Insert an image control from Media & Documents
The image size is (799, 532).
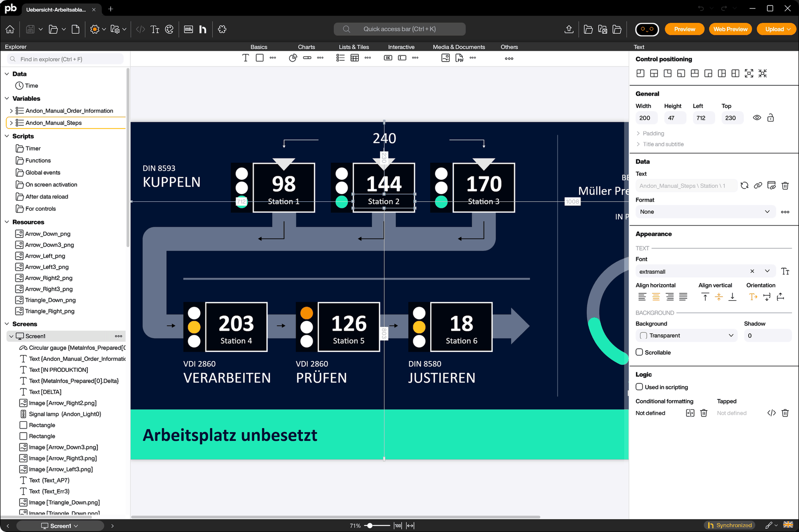click(x=445, y=58)
